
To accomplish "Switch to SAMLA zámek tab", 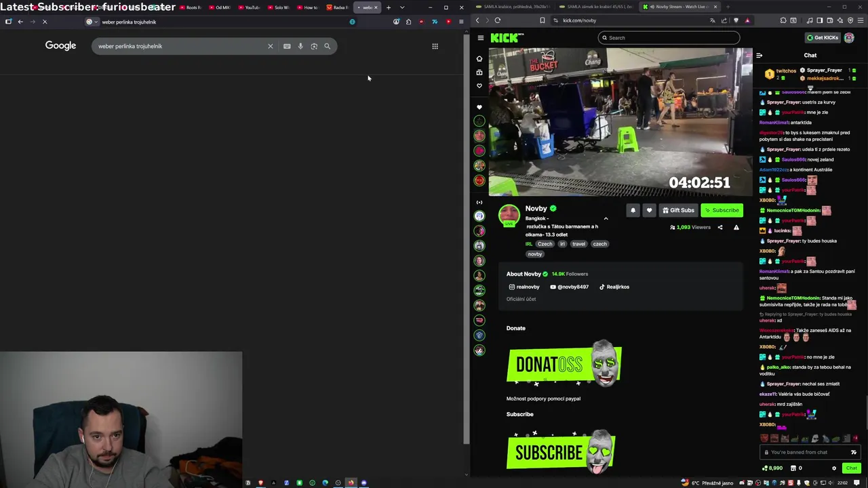I will 597,7.
